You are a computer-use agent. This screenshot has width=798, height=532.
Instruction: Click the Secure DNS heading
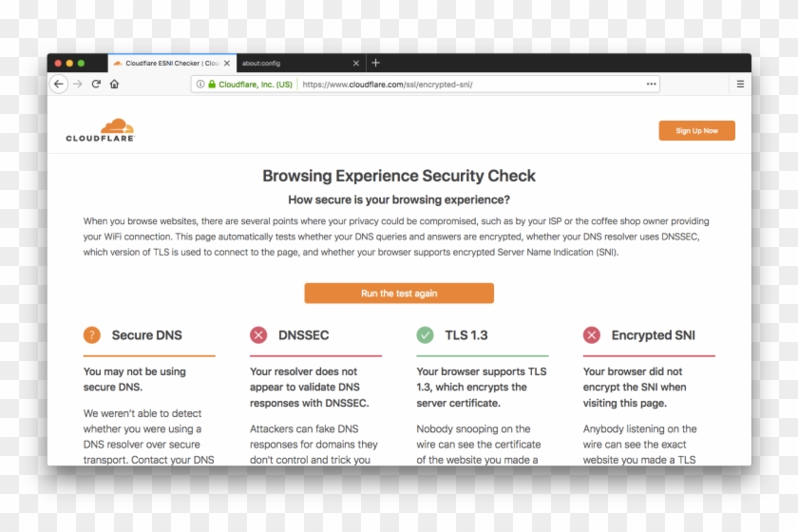tap(146, 335)
